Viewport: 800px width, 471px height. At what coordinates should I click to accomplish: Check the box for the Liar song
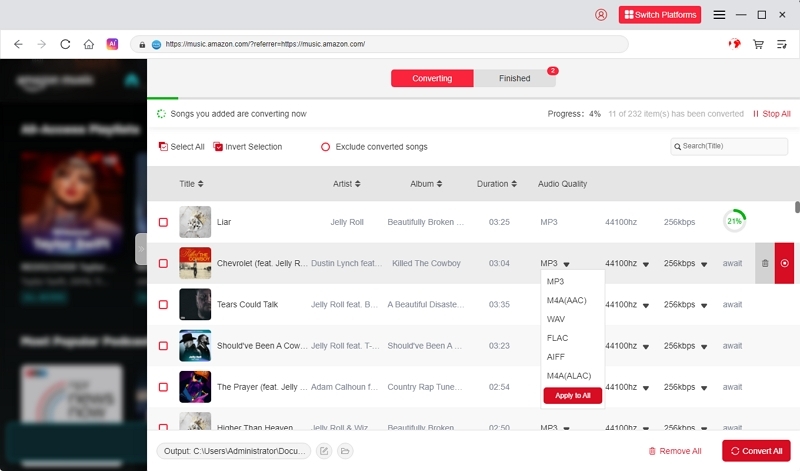click(163, 222)
